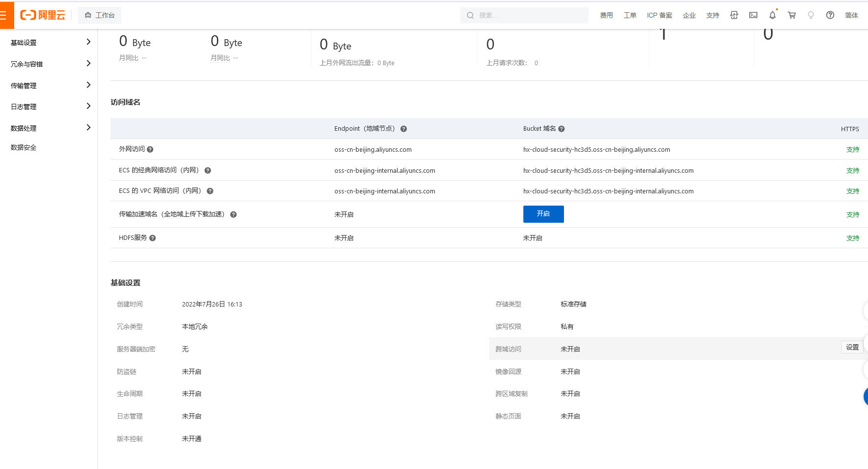This screenshot has height=469, width=868.
Task: Click 私有 read-write permission value
Action: point(567,327)
